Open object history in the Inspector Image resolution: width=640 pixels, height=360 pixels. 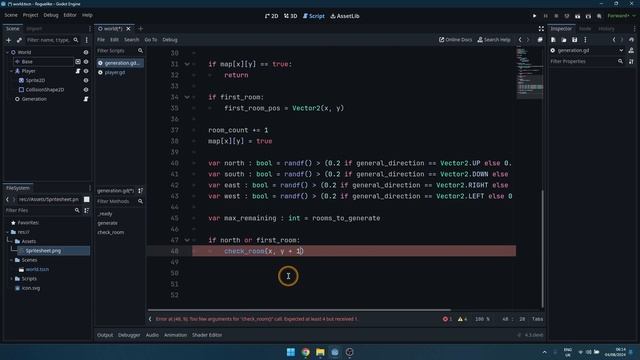pos(631,40)
